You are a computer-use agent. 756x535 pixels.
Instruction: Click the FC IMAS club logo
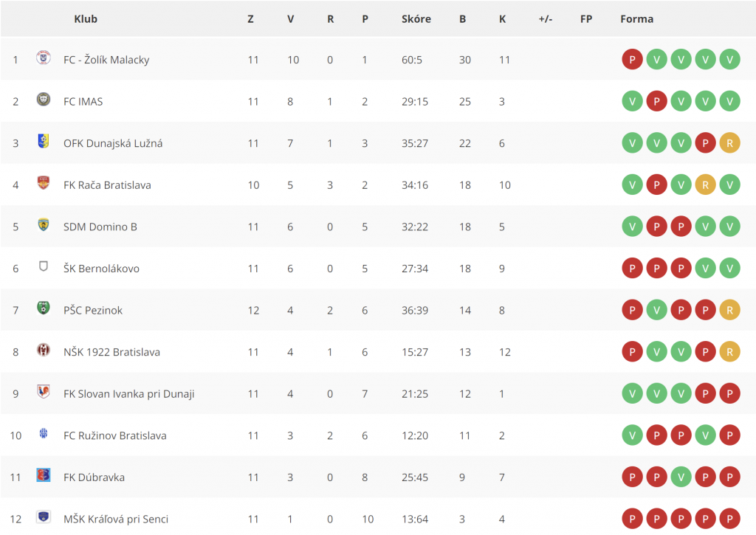44,100
